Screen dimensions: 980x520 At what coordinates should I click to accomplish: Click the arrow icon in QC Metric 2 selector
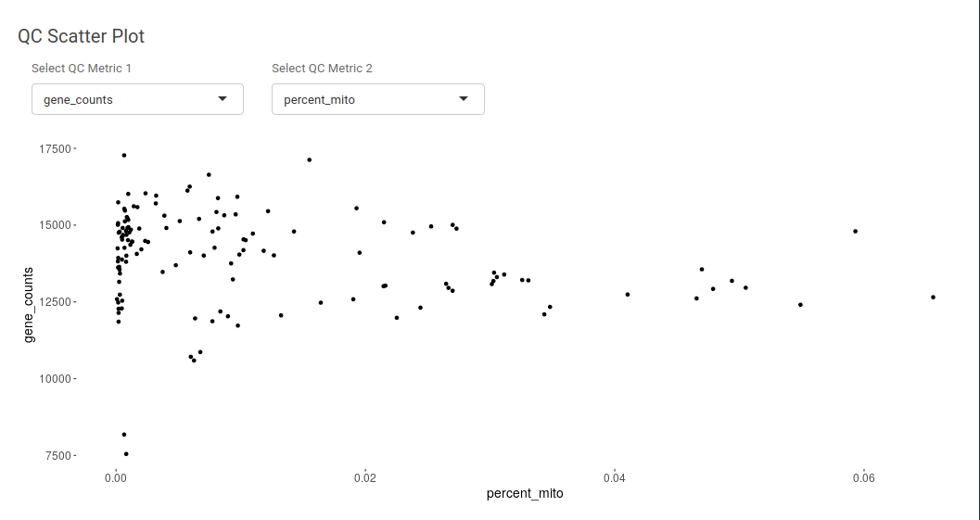click(x=464, y=99)
